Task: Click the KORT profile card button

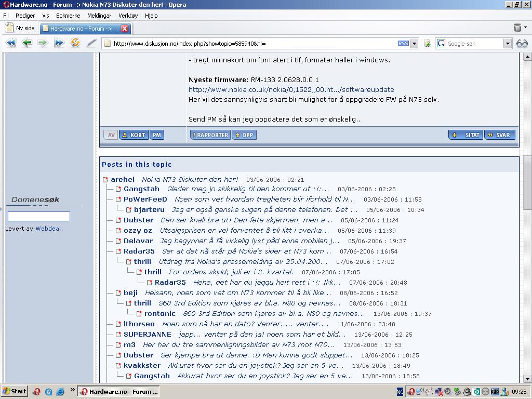Action: click(x=134, y=135)
